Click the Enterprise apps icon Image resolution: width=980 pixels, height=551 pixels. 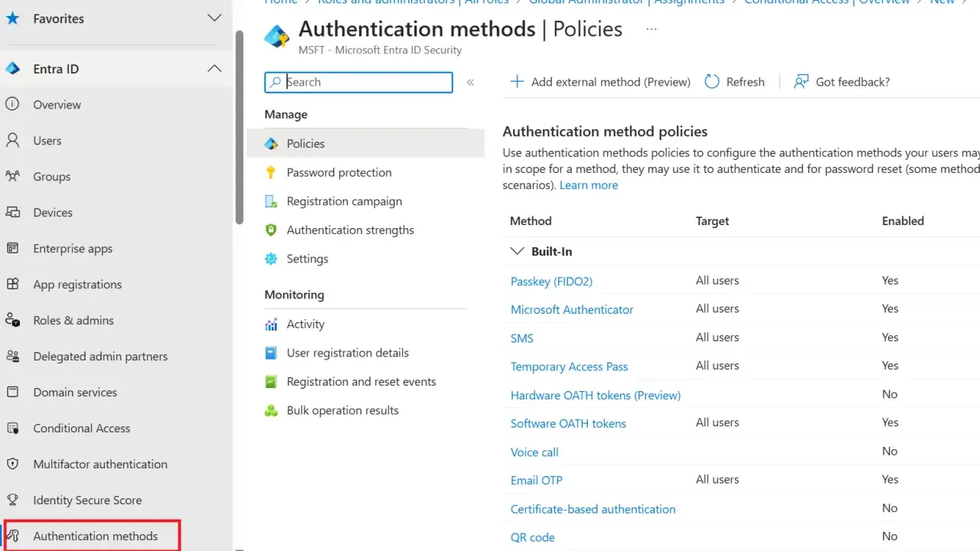(x=12, y=248)
